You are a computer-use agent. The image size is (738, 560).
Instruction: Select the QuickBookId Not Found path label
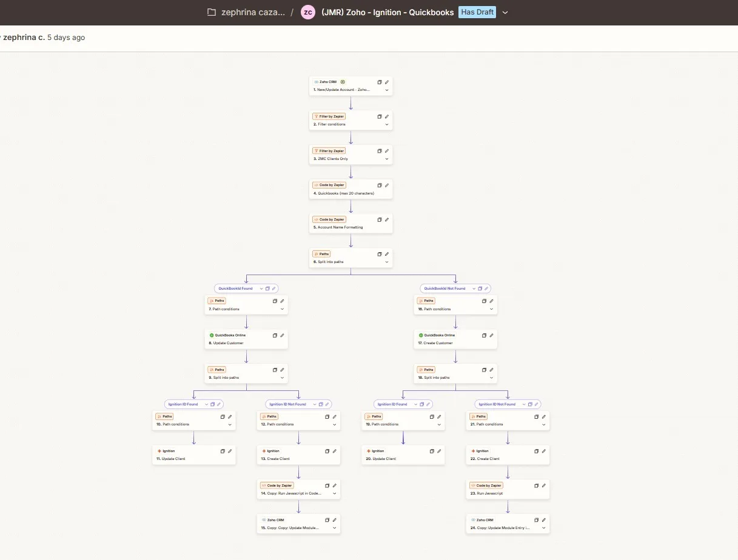click(444, 288)
